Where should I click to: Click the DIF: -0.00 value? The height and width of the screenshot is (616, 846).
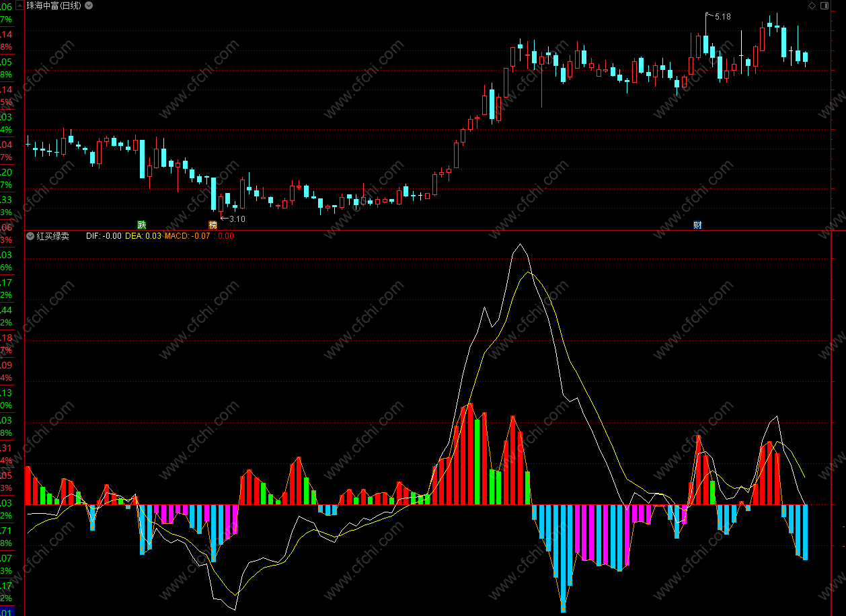point(104,236)
